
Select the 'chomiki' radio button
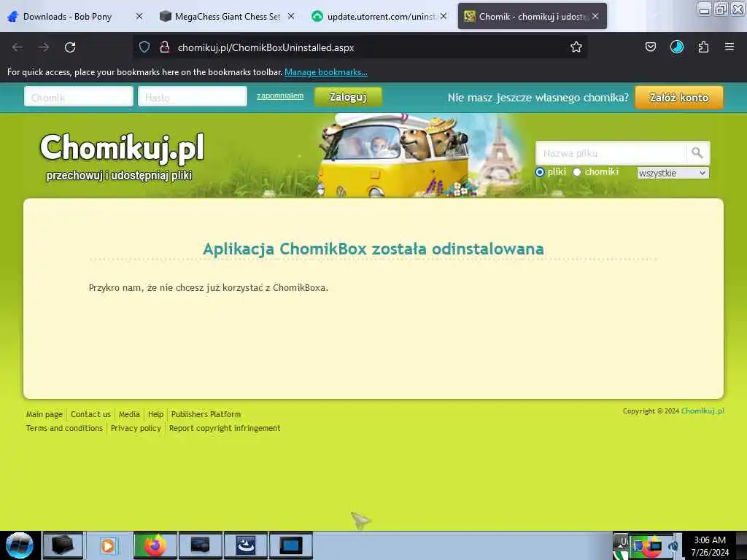pos(577,172)
